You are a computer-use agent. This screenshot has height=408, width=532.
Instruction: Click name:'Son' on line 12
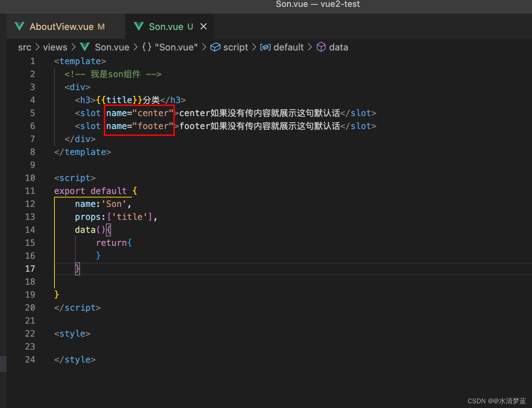pyautogui.click(x=101, y=204)
